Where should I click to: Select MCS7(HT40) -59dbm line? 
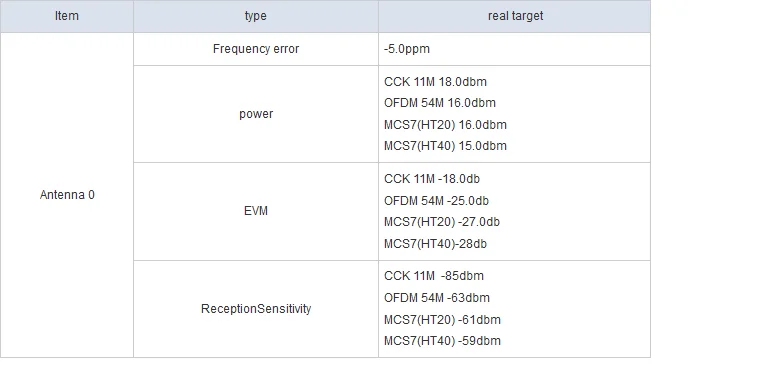(x=442, y=341)
